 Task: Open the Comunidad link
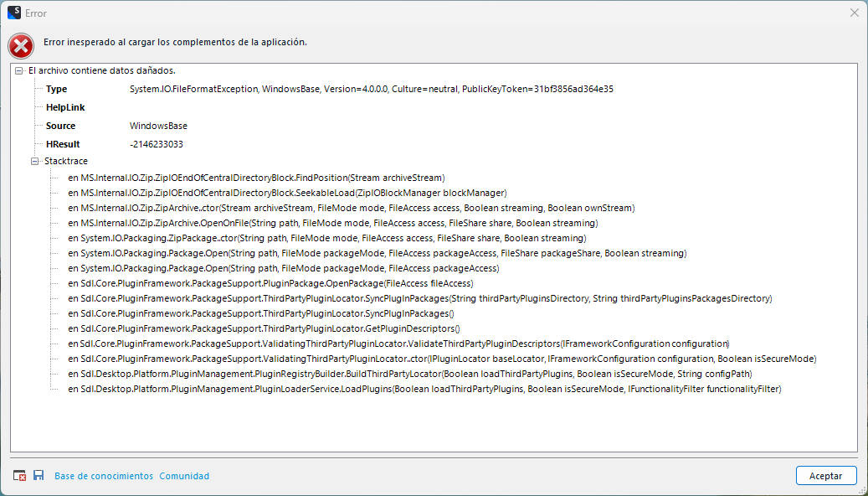point(184,476)
